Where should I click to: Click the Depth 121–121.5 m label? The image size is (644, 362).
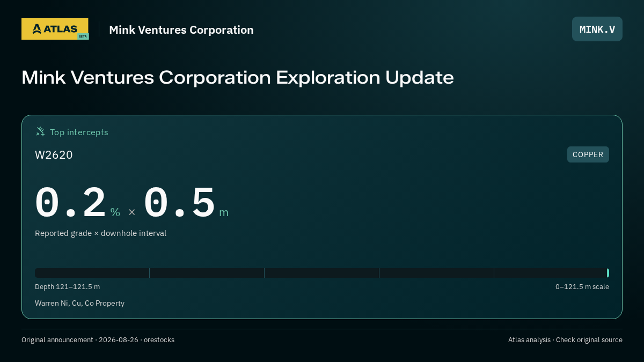coord(68,287)
